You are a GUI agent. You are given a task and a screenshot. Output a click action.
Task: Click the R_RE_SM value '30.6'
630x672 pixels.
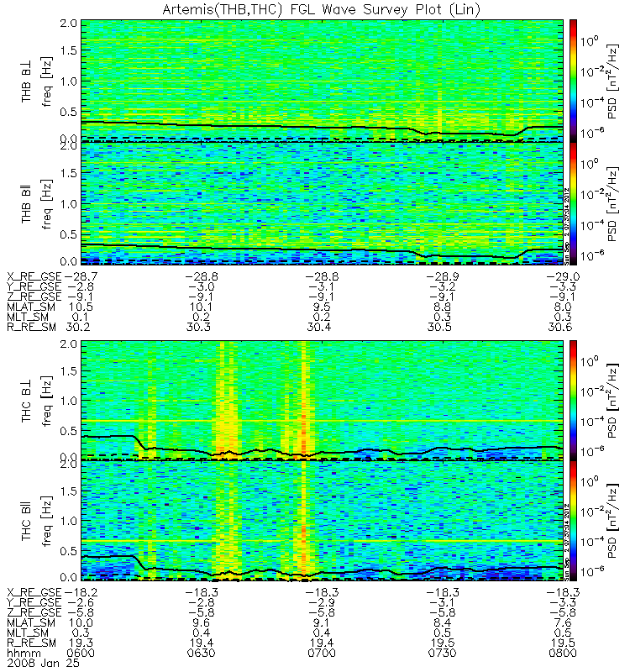pos(562,328)
